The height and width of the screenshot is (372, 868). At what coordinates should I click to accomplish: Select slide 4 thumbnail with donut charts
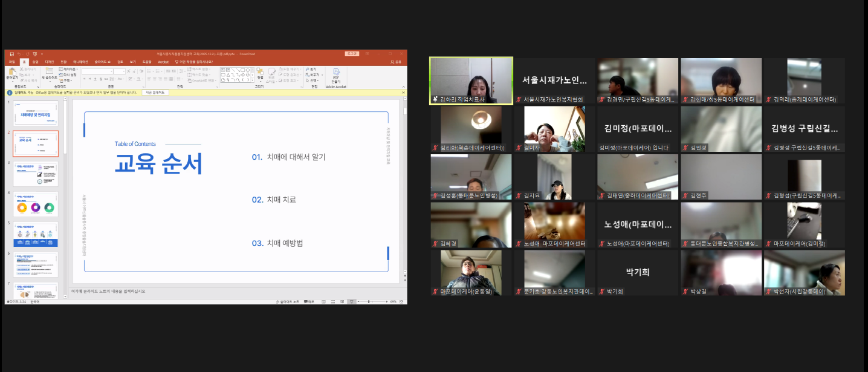[x=36, y=205]
